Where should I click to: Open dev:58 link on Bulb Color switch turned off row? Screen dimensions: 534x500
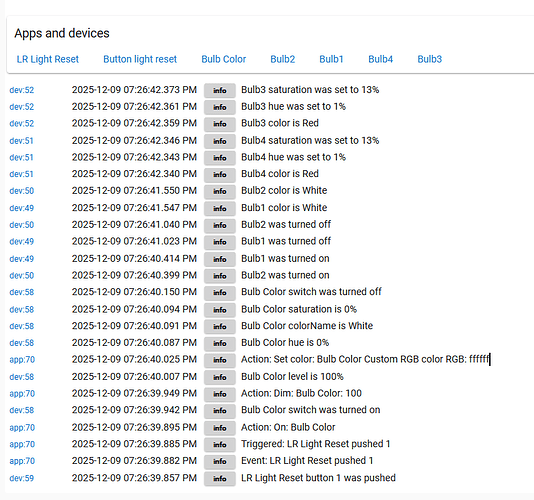click(x=22, y=292)
